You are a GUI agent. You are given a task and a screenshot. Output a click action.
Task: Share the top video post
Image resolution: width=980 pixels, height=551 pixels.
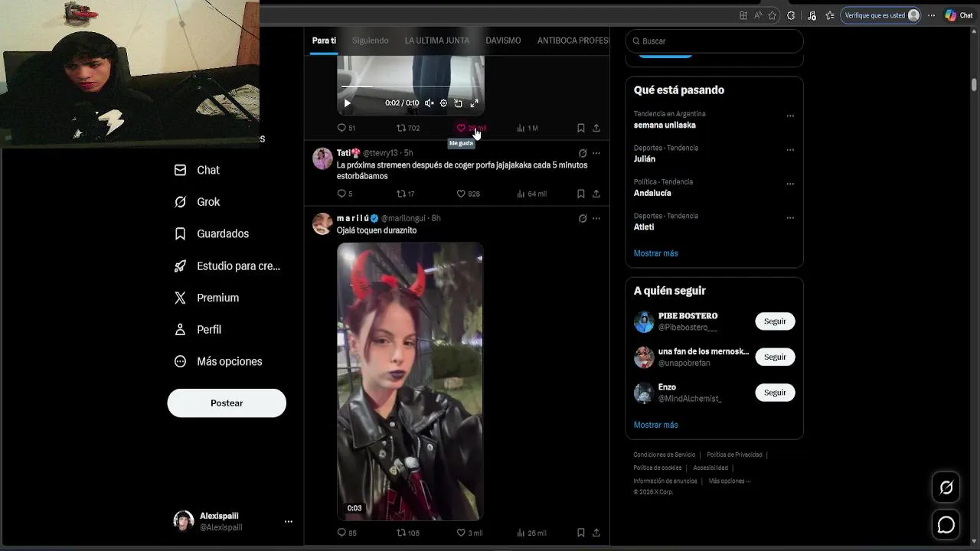coord(596,128)
